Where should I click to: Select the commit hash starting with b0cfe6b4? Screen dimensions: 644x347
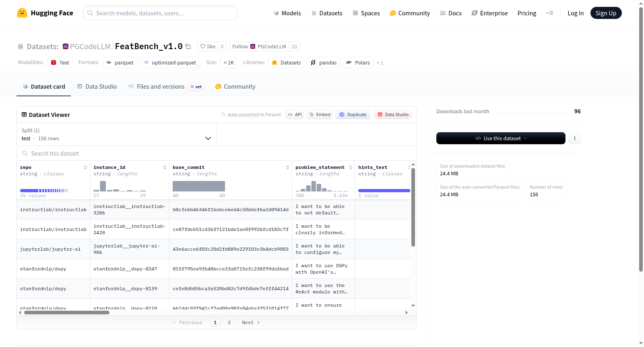231,210
